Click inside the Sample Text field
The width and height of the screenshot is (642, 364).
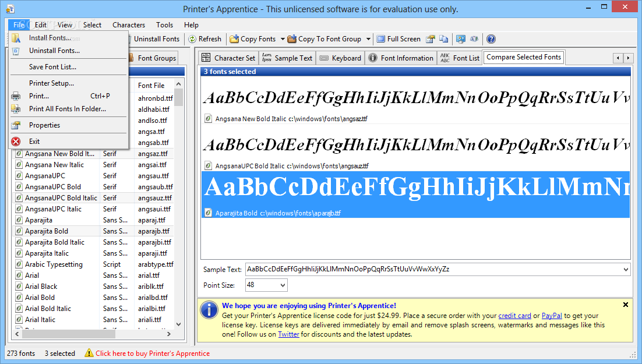point(433,270)
